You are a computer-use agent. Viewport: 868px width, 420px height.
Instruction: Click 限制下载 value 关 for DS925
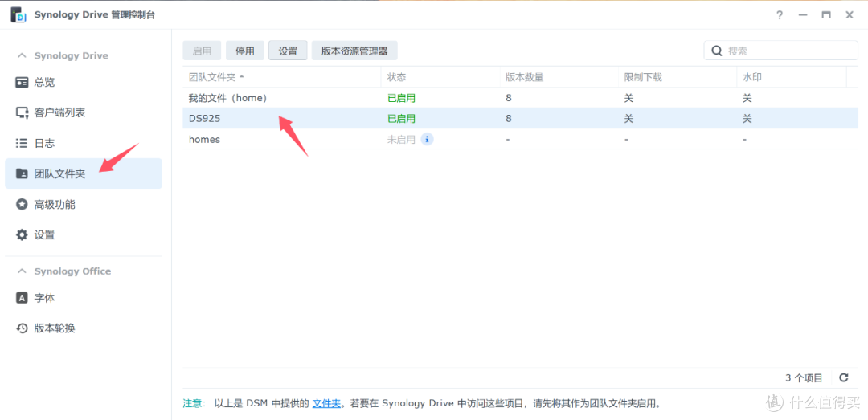click(x=628, y=118)
